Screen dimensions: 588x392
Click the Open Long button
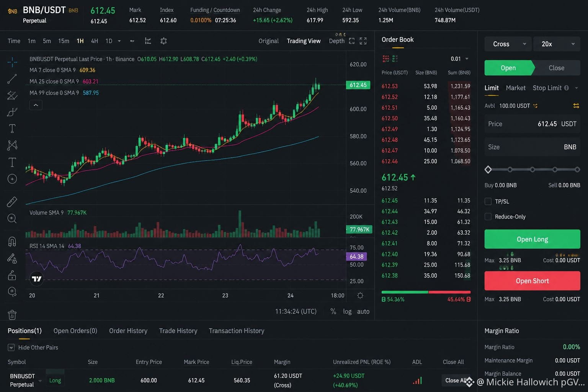click(x=532, y=239)
